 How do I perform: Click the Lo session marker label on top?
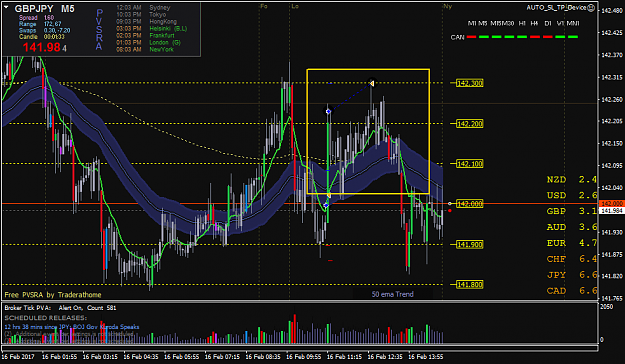[295, 6]
